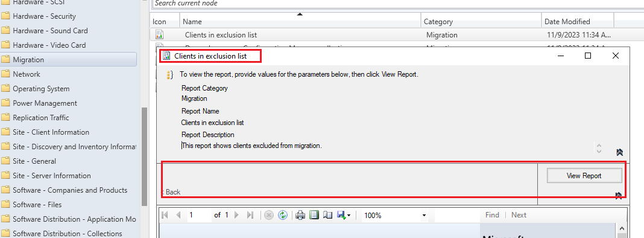Click folder icon beside Migration
Viewport: 644px width, 238px height.
(5, 60)
